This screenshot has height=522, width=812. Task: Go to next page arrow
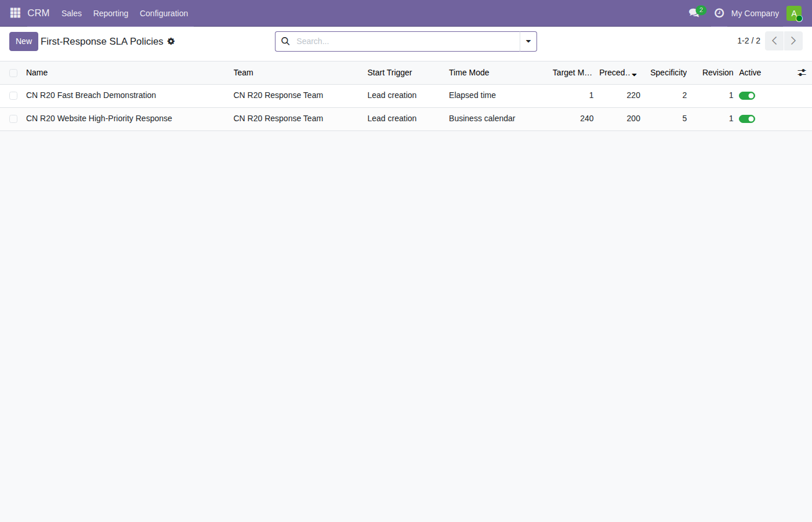pos(793,41)
